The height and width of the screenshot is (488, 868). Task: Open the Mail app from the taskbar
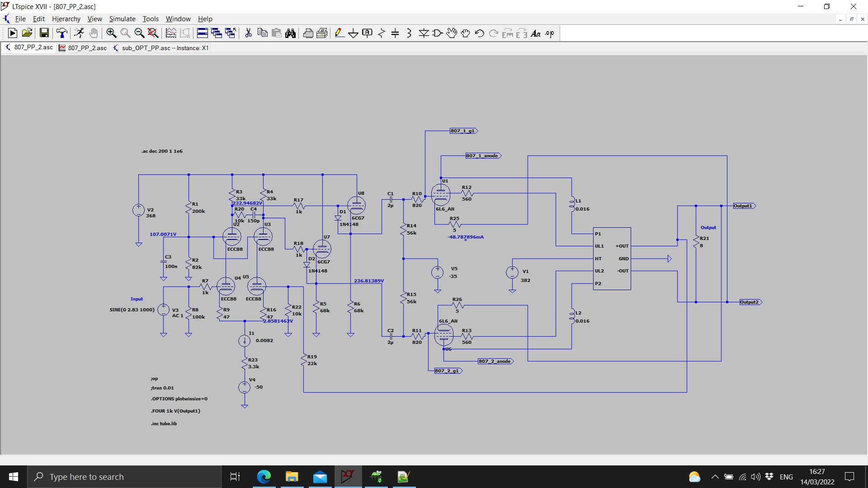point(320,477)
